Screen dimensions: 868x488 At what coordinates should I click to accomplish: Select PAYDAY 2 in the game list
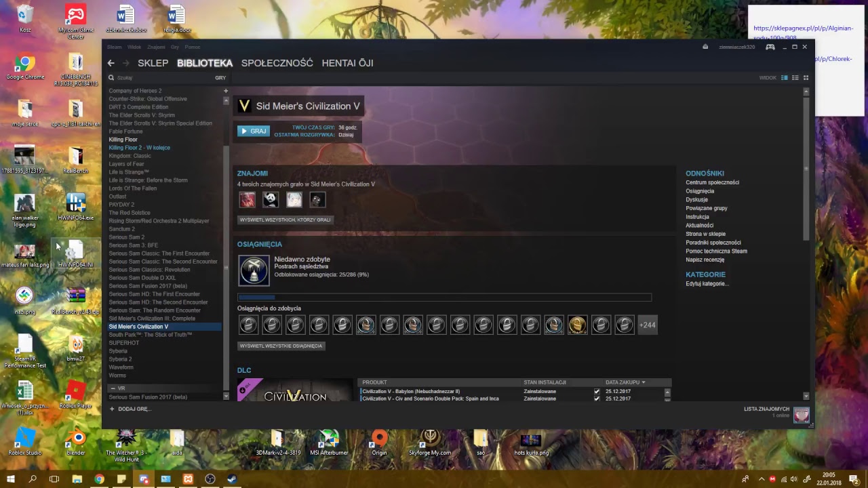[121, 205]
